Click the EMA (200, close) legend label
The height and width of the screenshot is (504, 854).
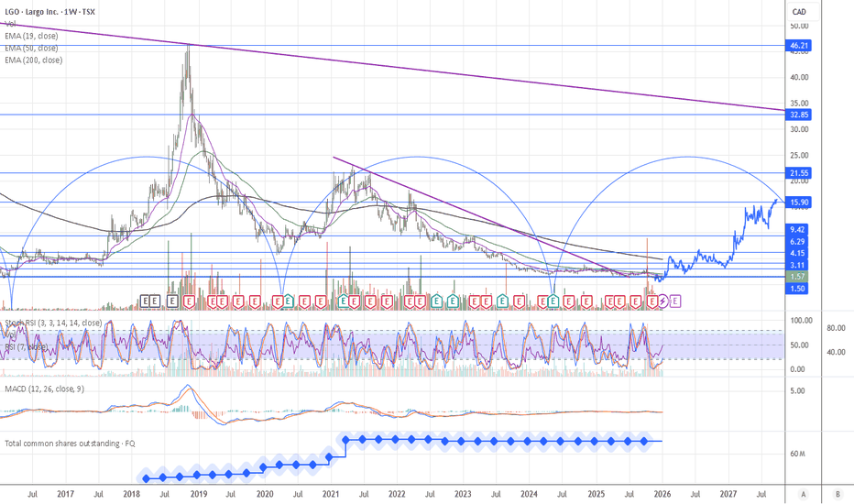pyautogui.click(x=33, y=60)
